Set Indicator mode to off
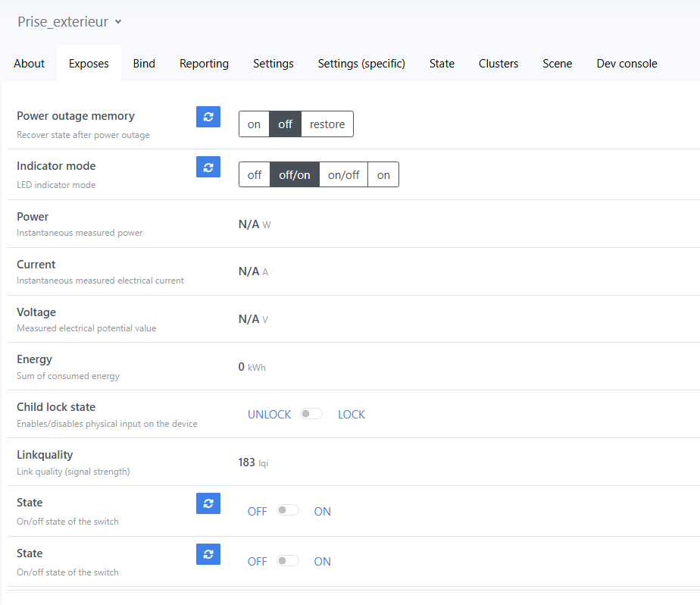 [255, 174]
